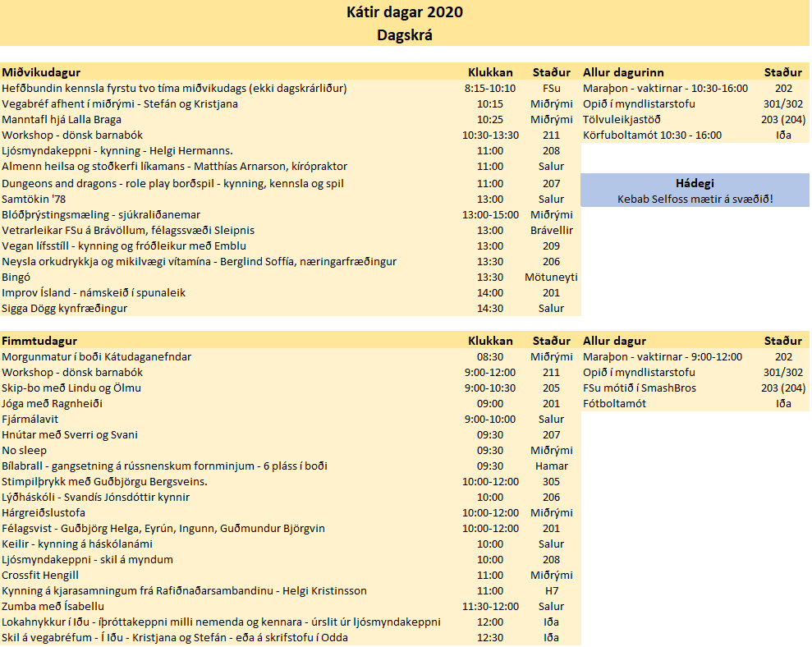
Task: Select the 'Dagskrá' subtitle heading
Action: (405, 34)
